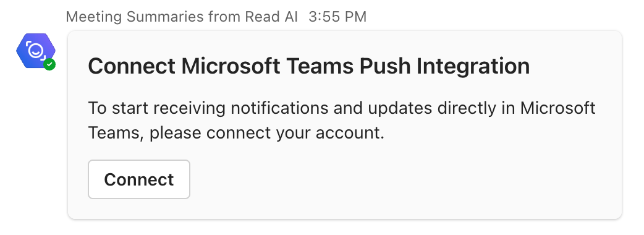Click the Read AI hexagon avatar
The width and height of the screenshot is (644, 235).
click(36, 51)
